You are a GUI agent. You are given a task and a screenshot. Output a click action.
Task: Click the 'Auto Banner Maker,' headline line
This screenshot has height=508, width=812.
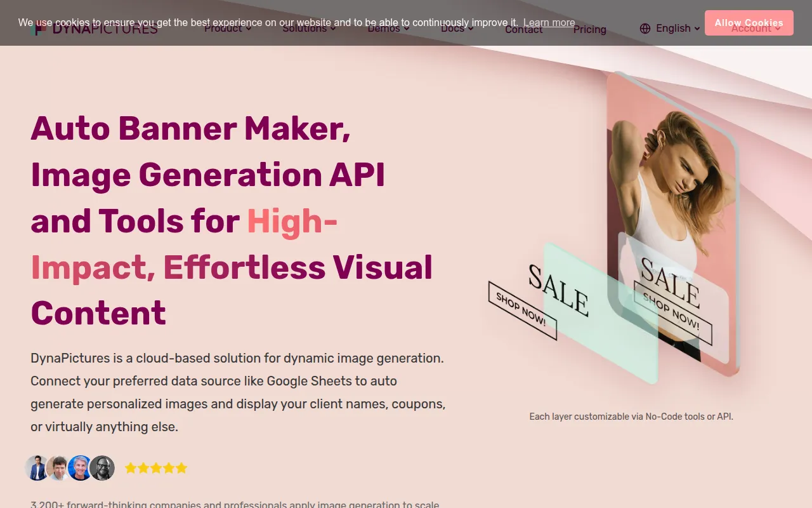coord(190,128)
